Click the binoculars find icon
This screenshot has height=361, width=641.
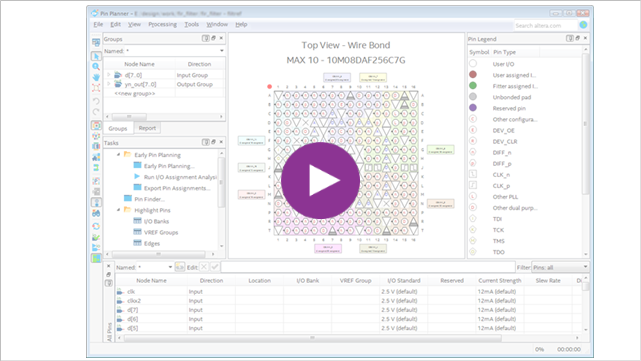[96, 213]
